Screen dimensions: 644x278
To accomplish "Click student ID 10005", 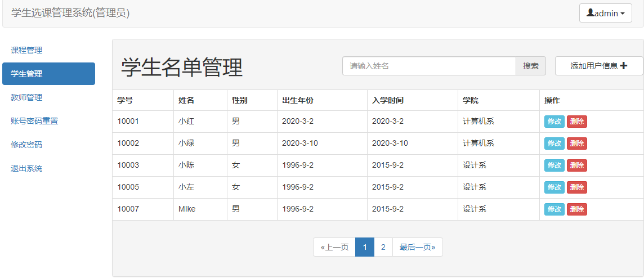I will (128, 187).
